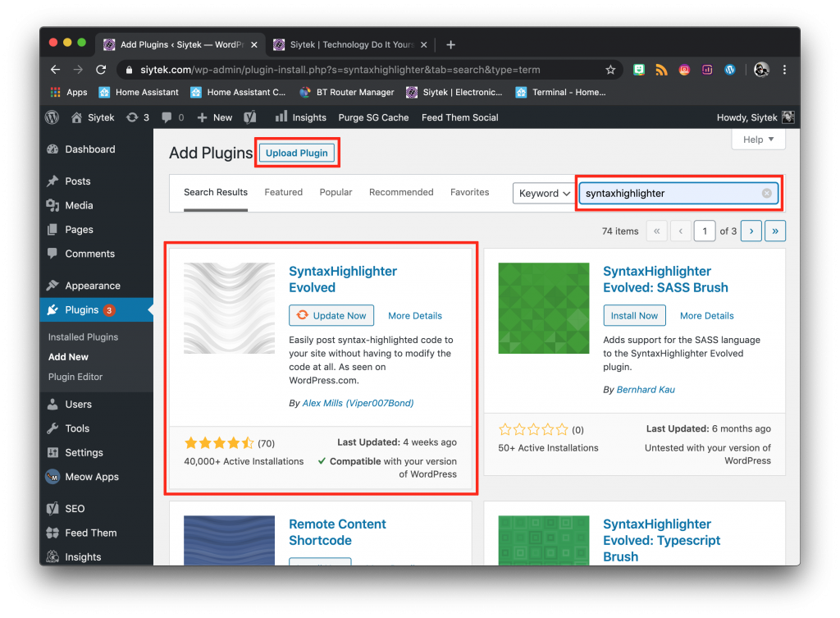
Task: Click Update Now for SyntaxHighlighter Evolved
Action: tap(331, 316)
